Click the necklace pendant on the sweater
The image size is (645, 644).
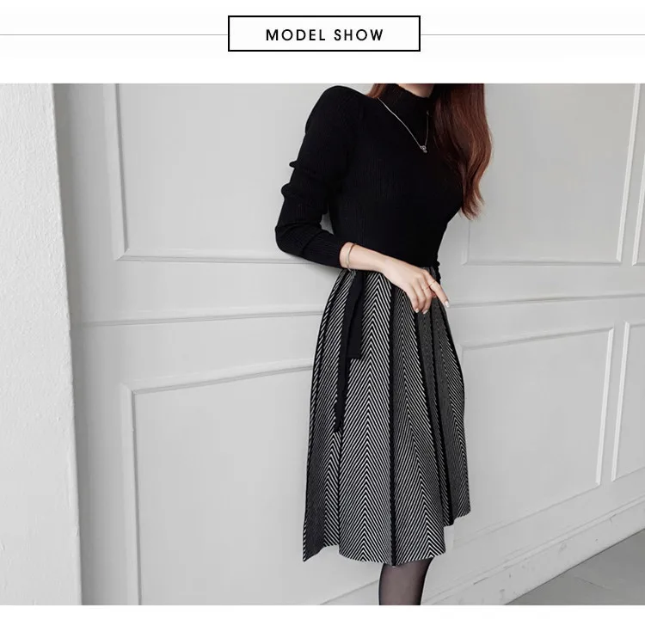click(424, 147)
